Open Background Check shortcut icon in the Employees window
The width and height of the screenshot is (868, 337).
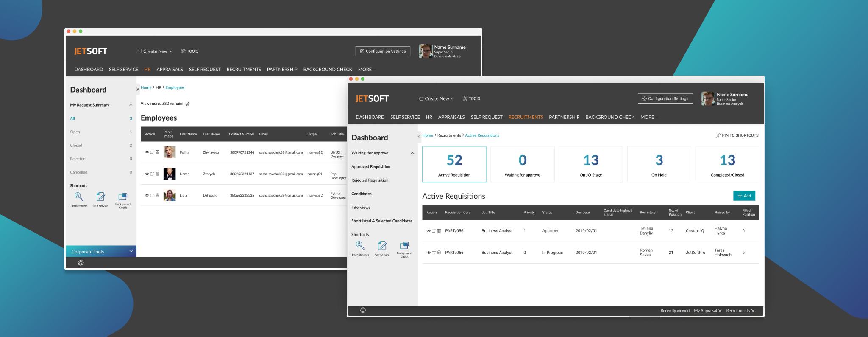click(123, 197)
